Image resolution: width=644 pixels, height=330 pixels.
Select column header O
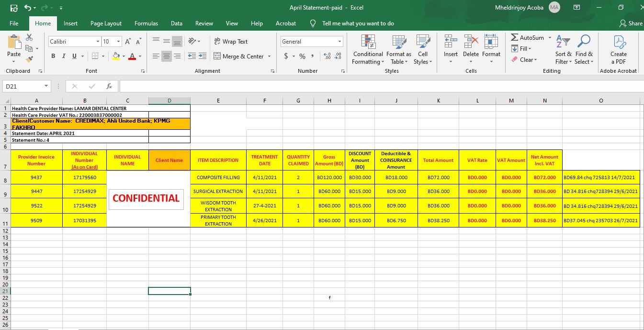pyautogui.click(x=601, y=101)
